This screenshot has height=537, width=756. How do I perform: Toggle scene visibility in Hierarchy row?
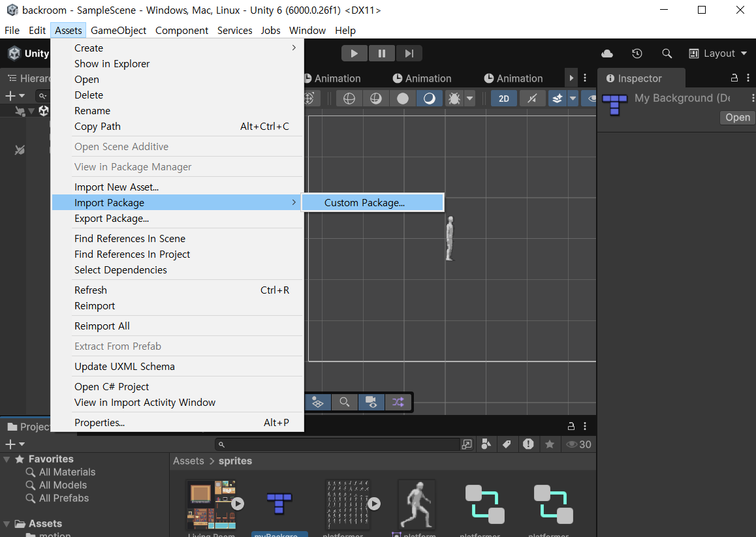20,112
